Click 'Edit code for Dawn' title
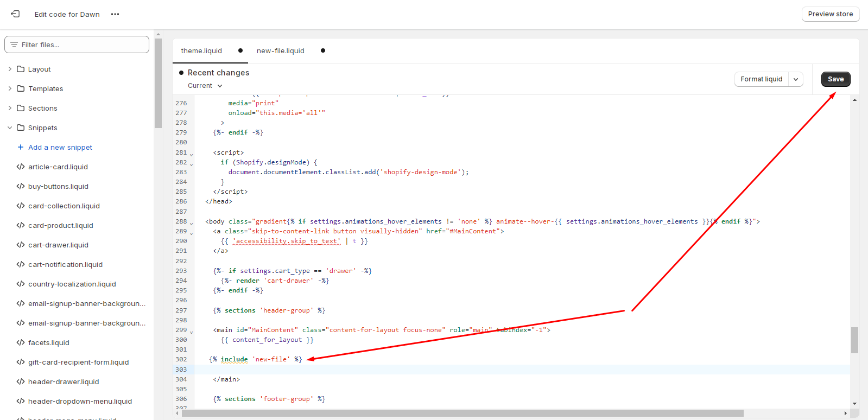The width and height of the screenshot is (868, 420). pos(67,14)
